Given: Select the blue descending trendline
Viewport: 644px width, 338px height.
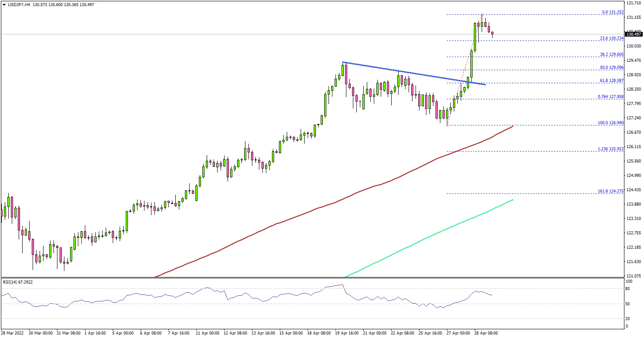Looking at the screenshot, I should point(413,73).
